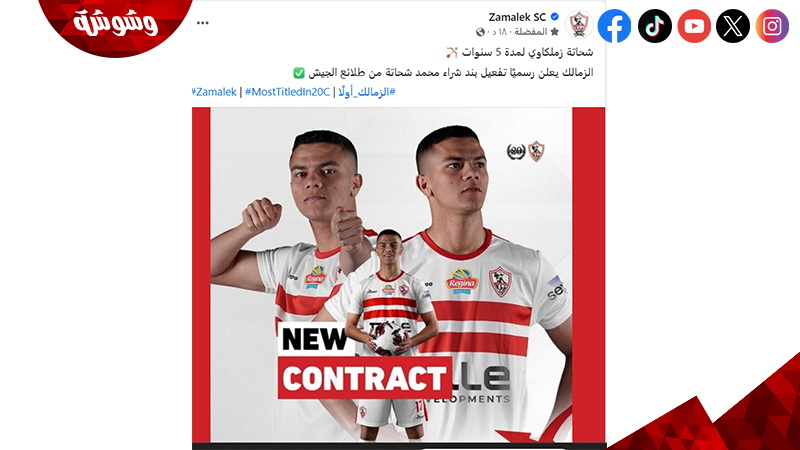Click the star favorites icon under page name
Viewport: 800px width, 450px height.
coord(555,32)
